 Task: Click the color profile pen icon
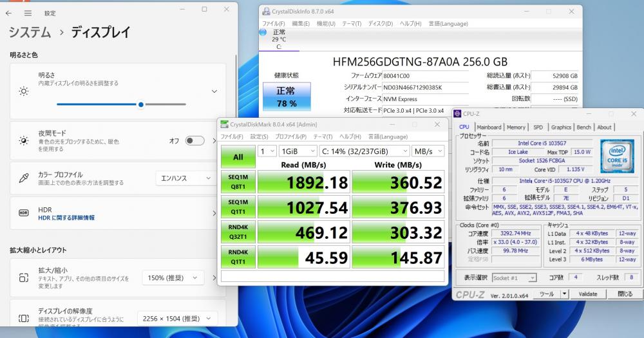[x=24, y=178]
